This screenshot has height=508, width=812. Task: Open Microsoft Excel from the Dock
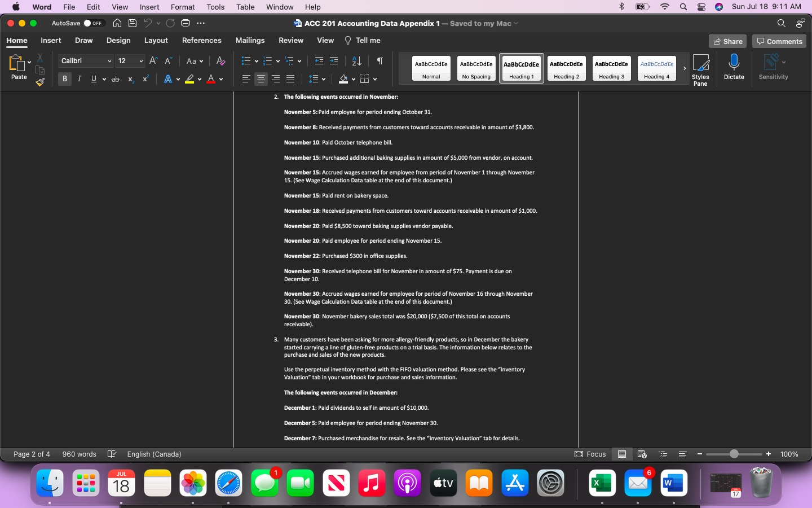(602, 483)
